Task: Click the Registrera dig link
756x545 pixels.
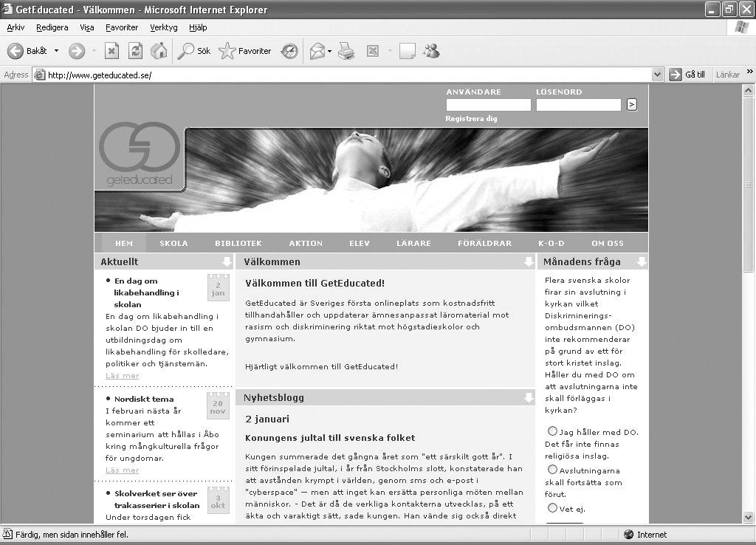Action: click(x=471, y=118)
